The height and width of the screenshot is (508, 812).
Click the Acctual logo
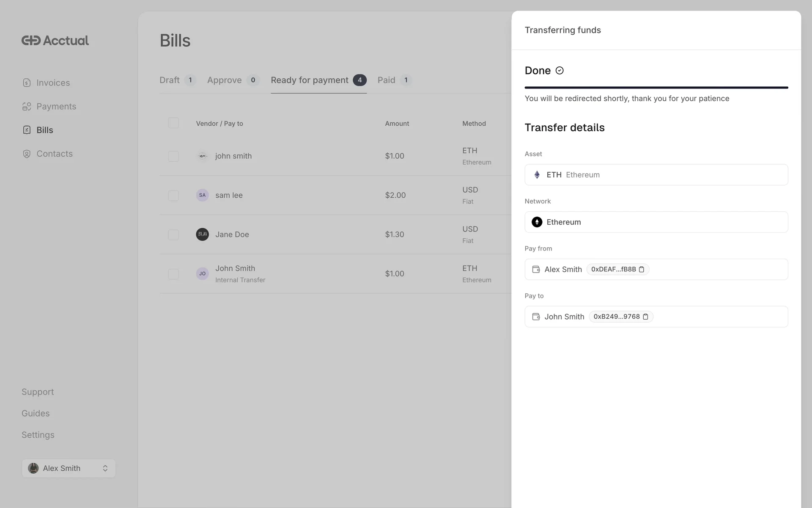coord(55,41)
